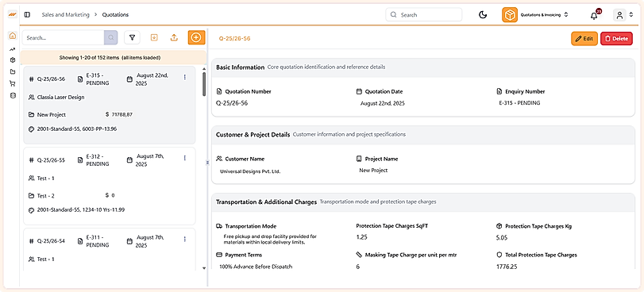This screenshot has height=292, width=644.
Task: Click the magnifier search button beside list search
Action: pyautogui.click(x=111, y=37)
